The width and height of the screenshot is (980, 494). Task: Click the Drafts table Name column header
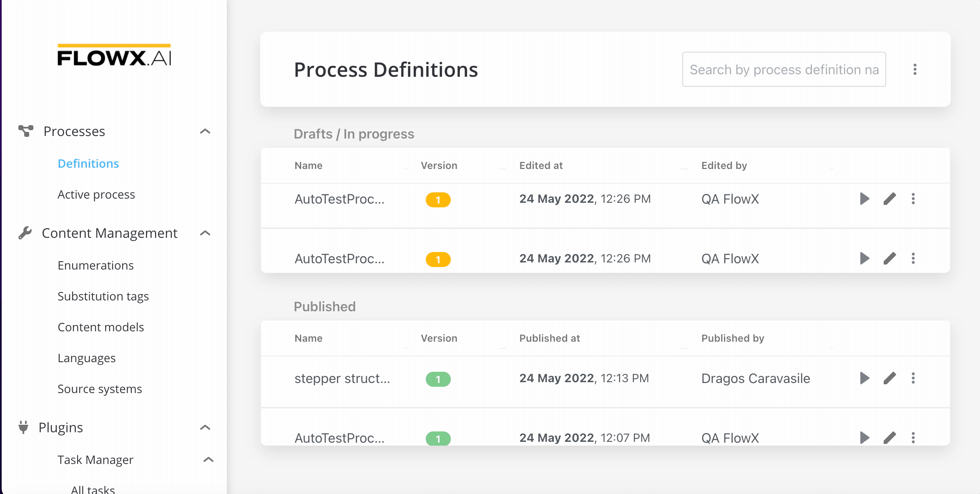[x=309, y=166]
